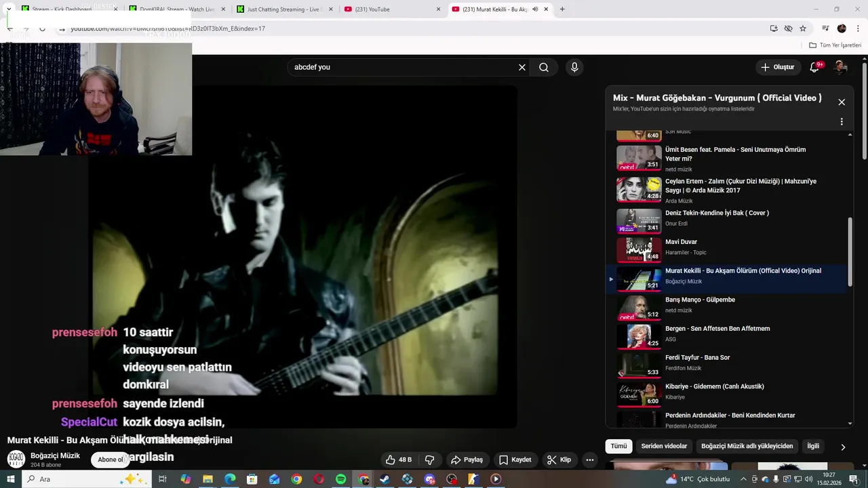Open YouTube account avatar menu
The image size is (868, 488).
pyautogui.click(x=841, y=67)
